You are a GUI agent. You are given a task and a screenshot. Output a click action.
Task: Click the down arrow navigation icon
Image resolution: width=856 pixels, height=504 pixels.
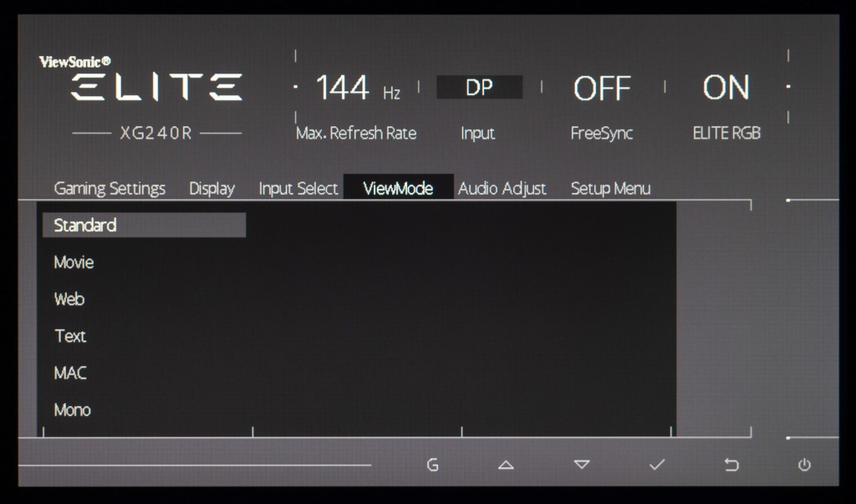[582, 465]
